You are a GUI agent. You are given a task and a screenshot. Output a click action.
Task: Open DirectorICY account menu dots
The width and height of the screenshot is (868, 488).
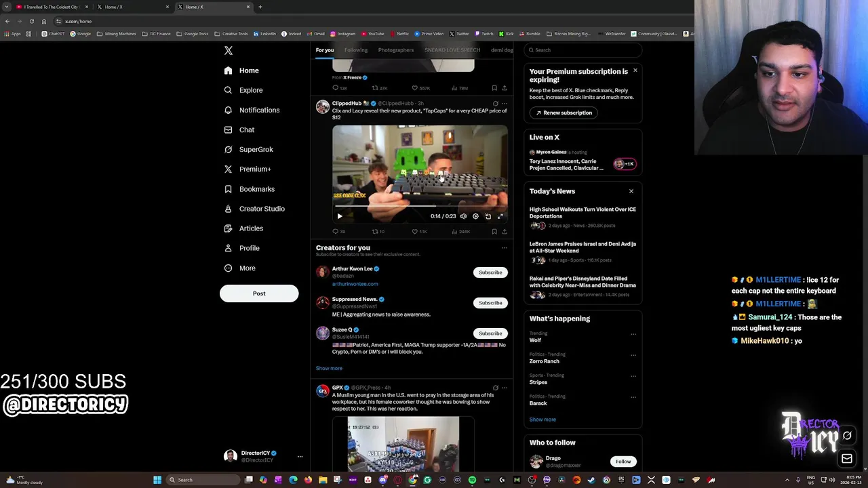[300, 457]
